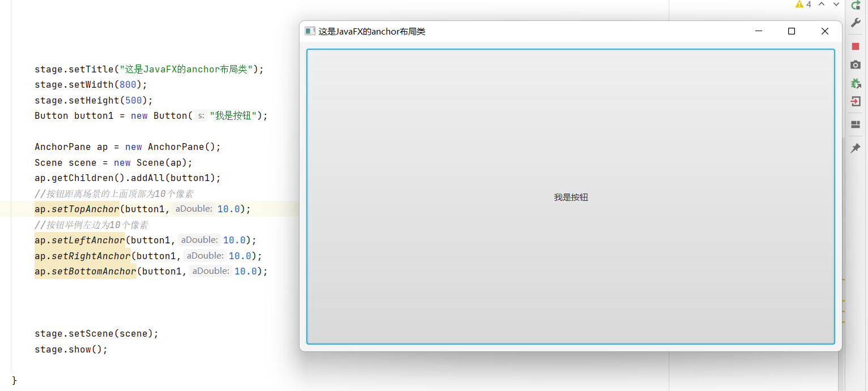Click the s: parameter hint before 我是按钮
This screenshot has width=868, height=391.
tap(200, 115)
